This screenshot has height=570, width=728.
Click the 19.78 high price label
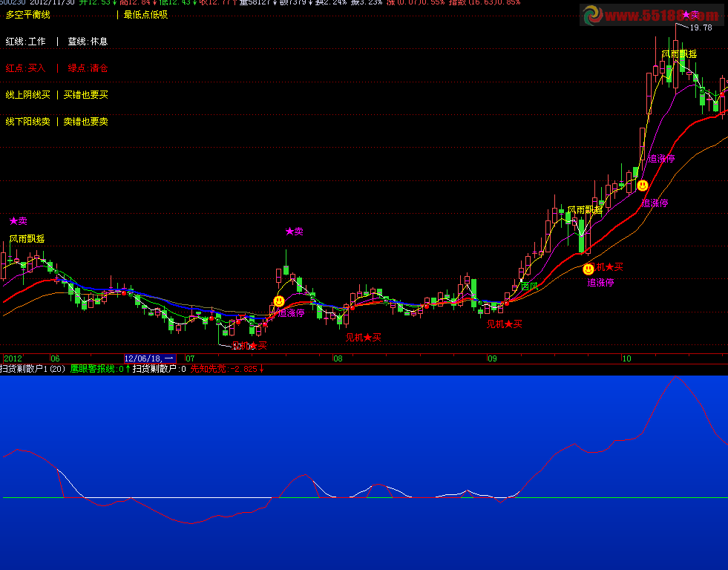[x=701, y=27]
